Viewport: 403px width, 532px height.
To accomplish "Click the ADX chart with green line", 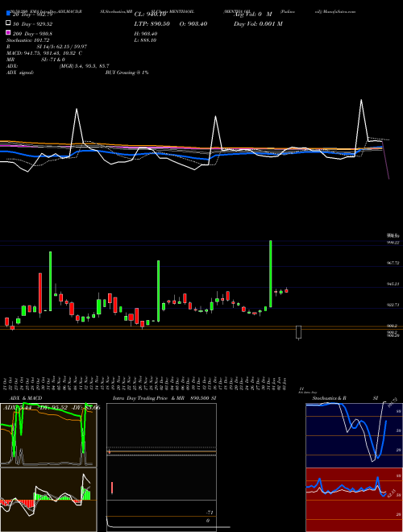I will [x=48, y=434].
